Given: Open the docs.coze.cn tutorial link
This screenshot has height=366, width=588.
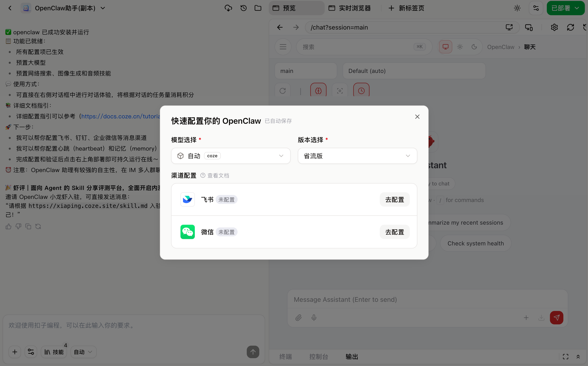Looking at the screenshot, I should pyautogui.click(x=120, y=116).
